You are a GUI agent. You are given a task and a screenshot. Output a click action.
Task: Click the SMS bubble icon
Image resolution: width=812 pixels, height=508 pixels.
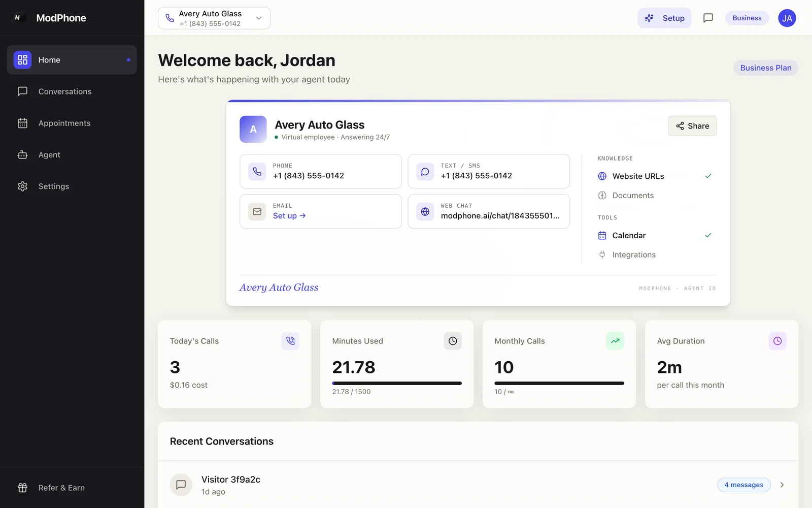click(x=425, y=171)
